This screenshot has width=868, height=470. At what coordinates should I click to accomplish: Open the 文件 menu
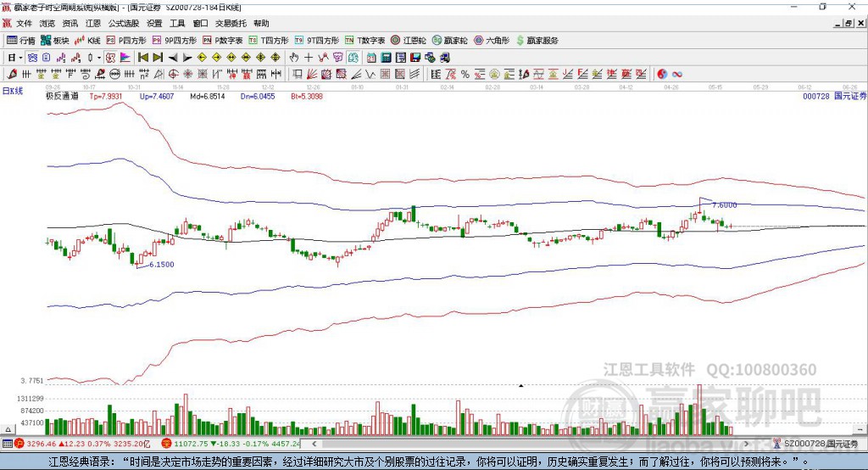click(x=24, y=23)
